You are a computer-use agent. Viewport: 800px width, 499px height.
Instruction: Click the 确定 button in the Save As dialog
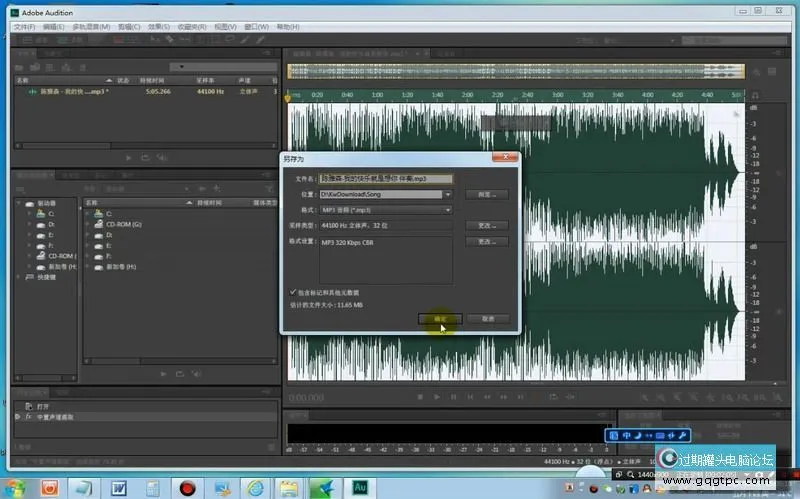440,319
